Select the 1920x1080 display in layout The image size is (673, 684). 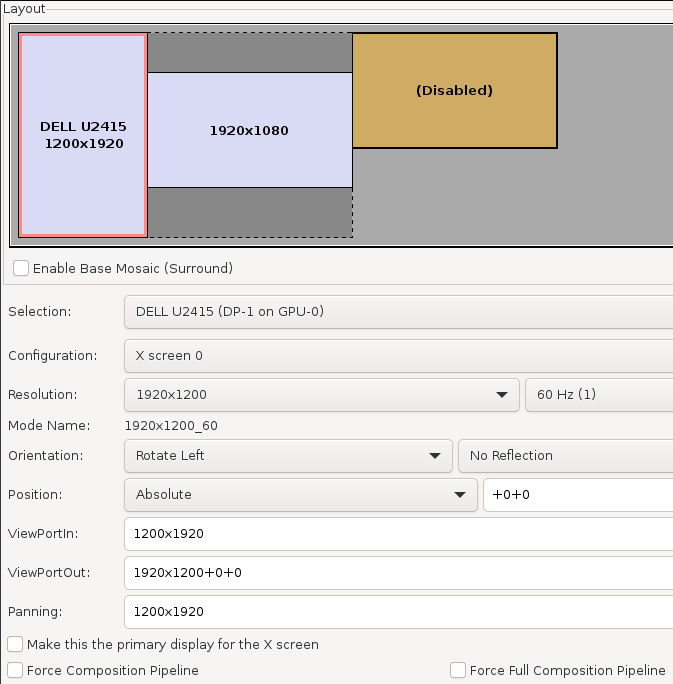click(x=250, y=130)
